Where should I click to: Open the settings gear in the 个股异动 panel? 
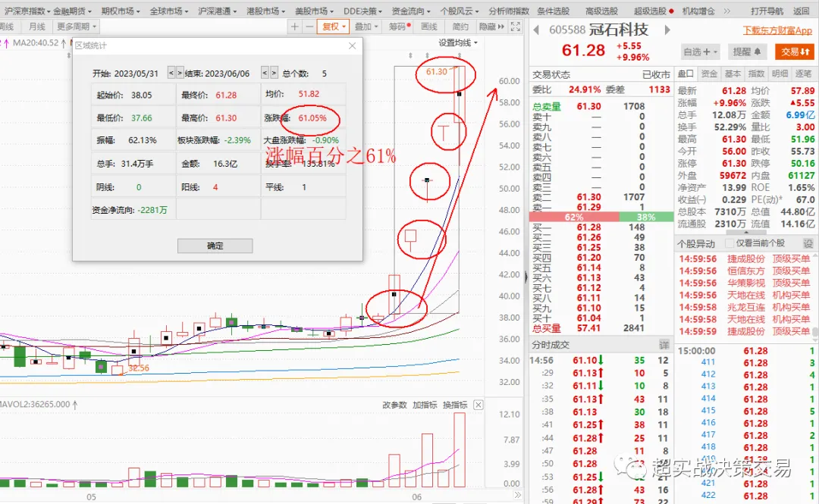pos(808,243)
